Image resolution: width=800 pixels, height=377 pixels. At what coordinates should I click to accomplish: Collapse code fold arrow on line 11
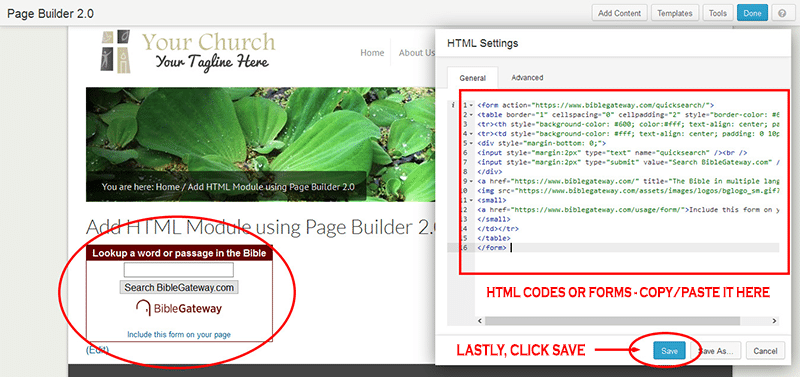pyautogui.click(x=471, y=200)
